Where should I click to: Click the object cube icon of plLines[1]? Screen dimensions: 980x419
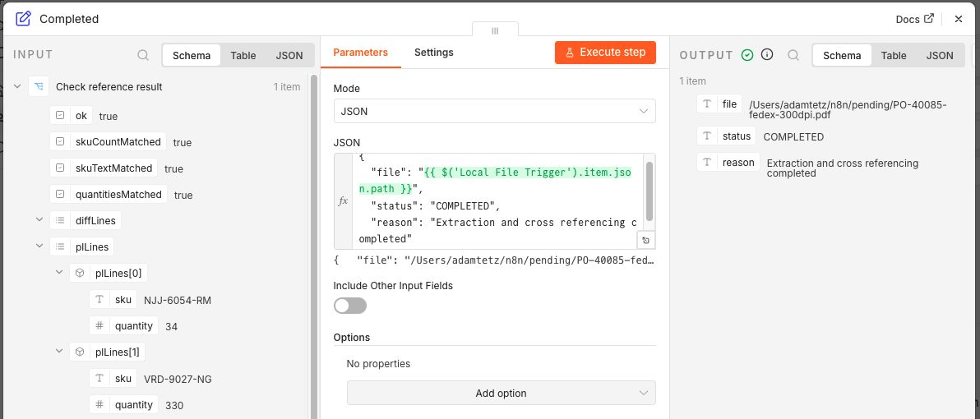80,352
